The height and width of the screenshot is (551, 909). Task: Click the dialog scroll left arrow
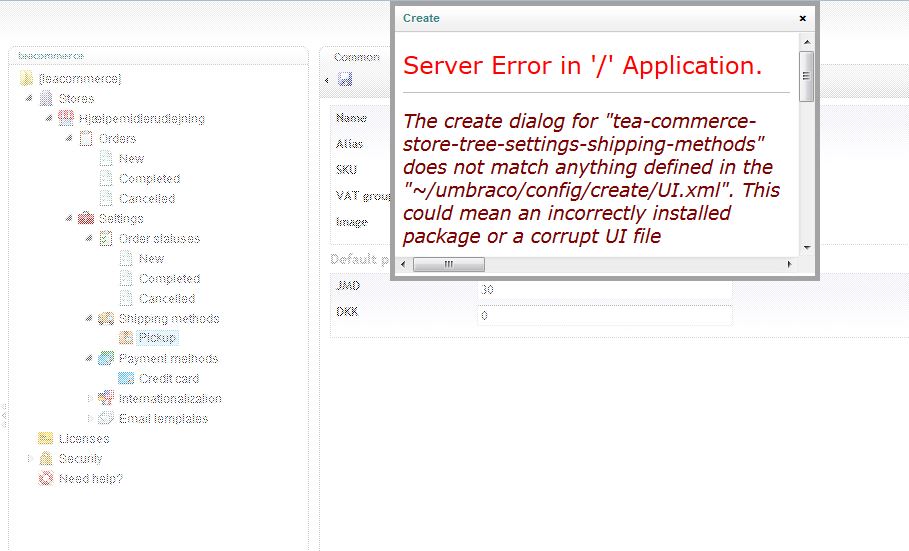pos(403,264)
